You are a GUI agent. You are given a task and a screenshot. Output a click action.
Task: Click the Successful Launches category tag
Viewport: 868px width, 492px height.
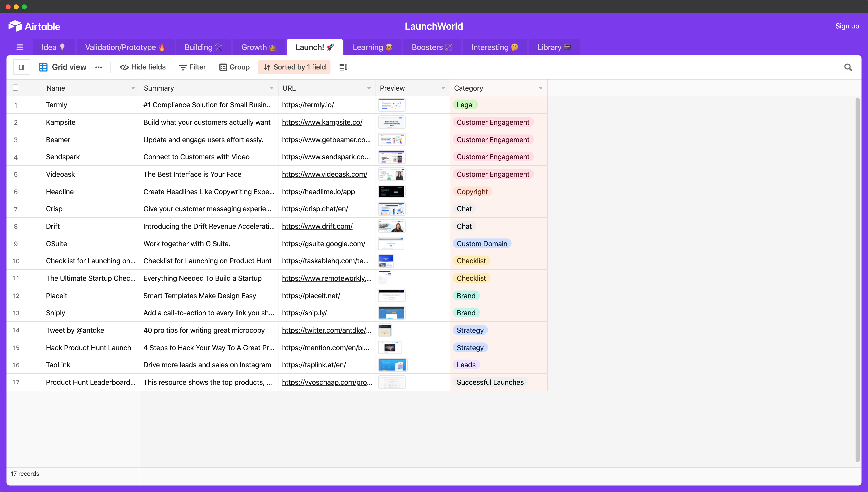[490, 382]
